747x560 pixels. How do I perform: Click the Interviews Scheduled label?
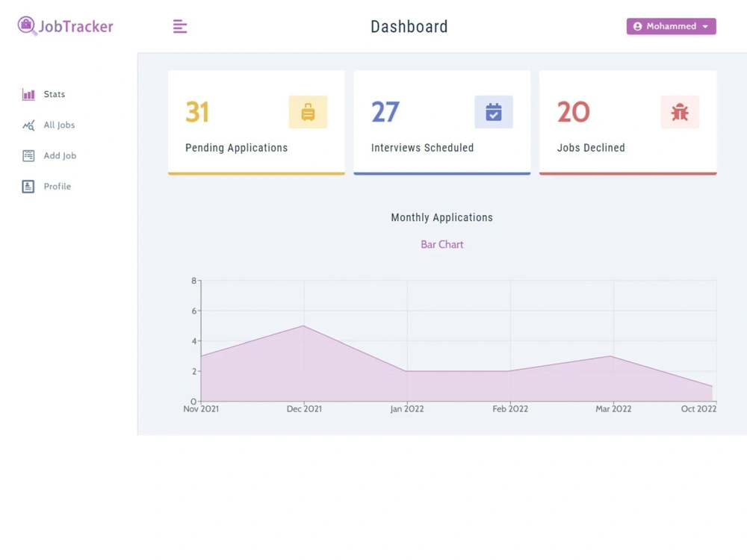pos(423,148)
